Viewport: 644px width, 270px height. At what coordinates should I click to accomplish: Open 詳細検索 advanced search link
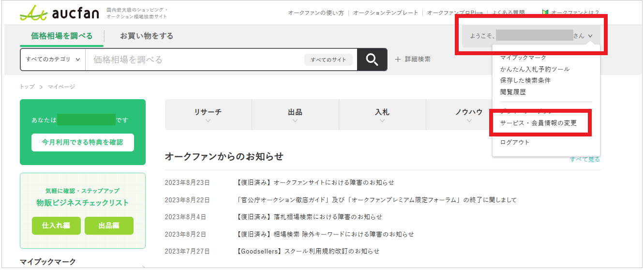point(418,60)
